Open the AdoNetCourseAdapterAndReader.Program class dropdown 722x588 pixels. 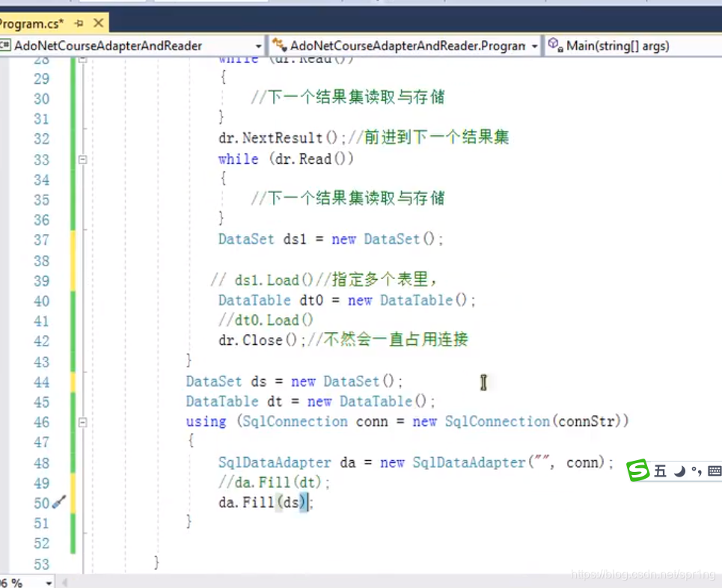pyautogui.click(x=534, y=46)
